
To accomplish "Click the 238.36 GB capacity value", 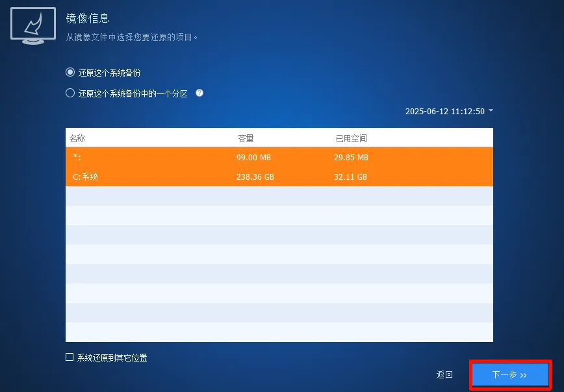I will click(x=255, y=176).
